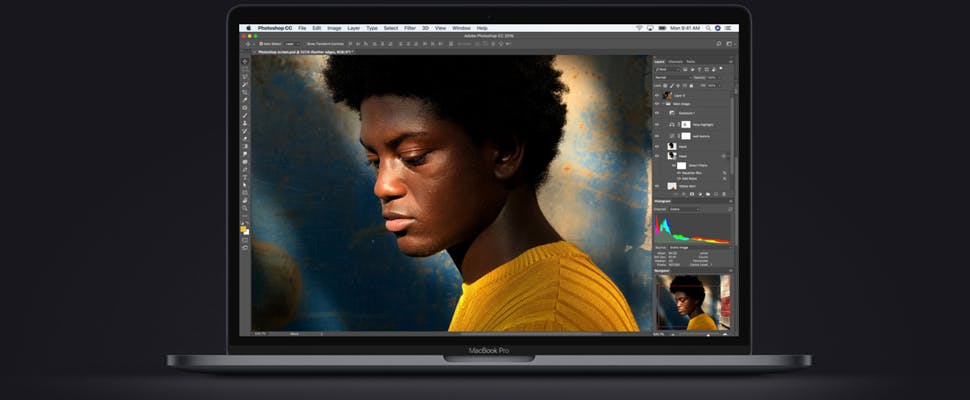This screenshot has height=400, width=970.
Task: Select the Eyedropper tool
Action: coord(245,100)
